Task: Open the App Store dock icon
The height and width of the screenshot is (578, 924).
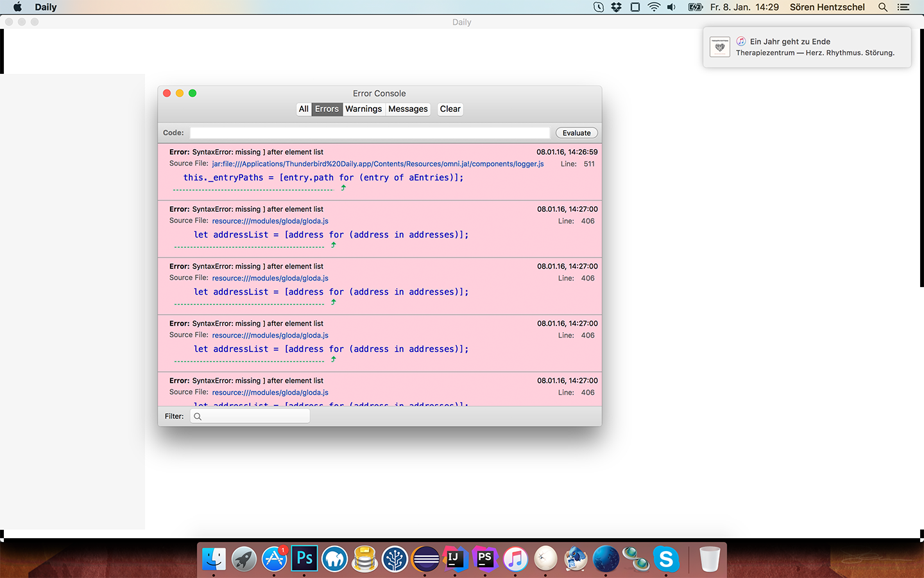Action: [x=274, y=559]
